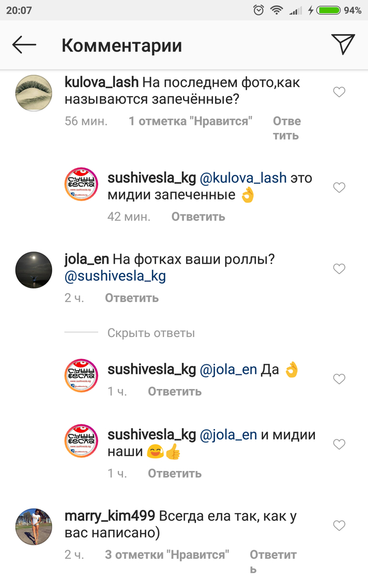Like sushivesla_kg's baked mussels reply
Viewport: 368px width, 588px height.
[339, 187]
